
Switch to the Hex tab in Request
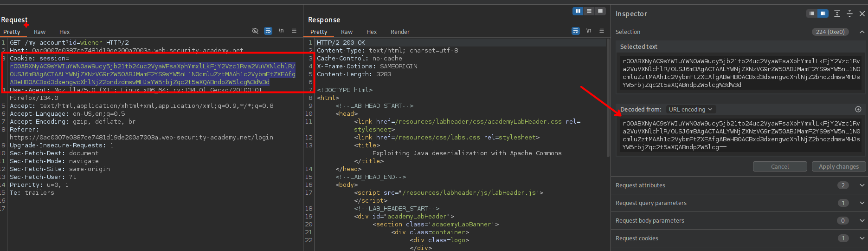[64, 32]
